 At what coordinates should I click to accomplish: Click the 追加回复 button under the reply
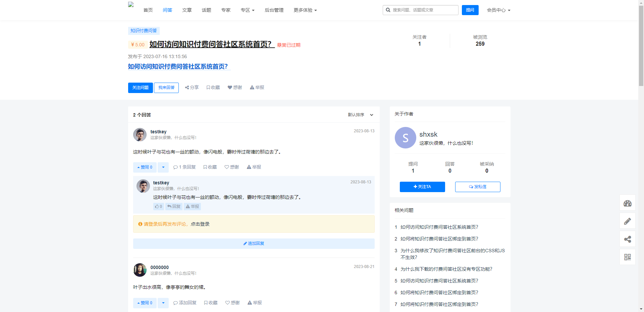(x=254, y=243)
